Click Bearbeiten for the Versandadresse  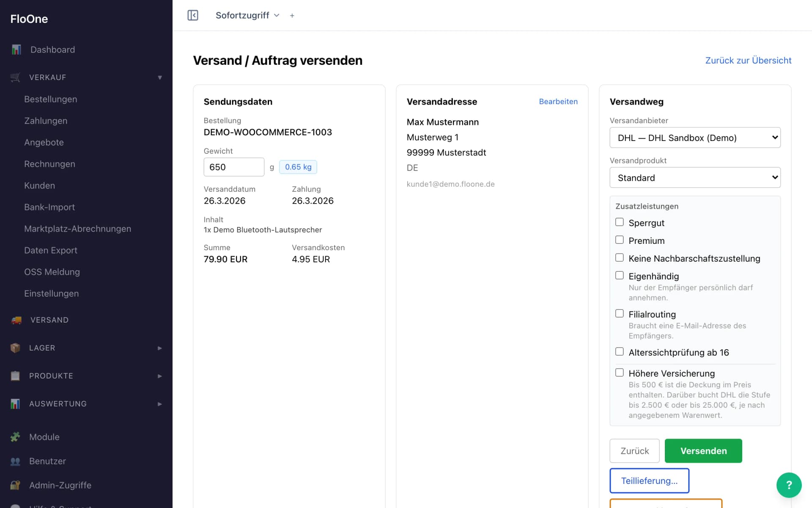[x=558, y=102]
